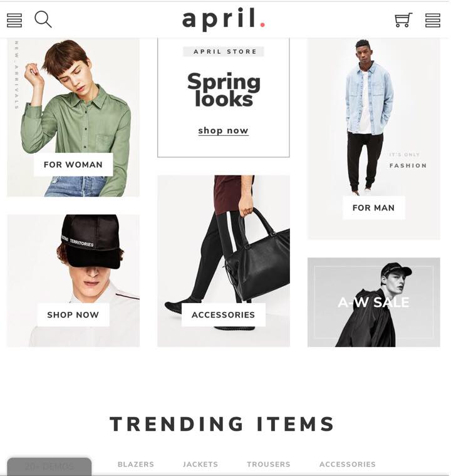The image size is (451, 476).
Task: Click the search magnifier icon
Action: pos(43,19)
